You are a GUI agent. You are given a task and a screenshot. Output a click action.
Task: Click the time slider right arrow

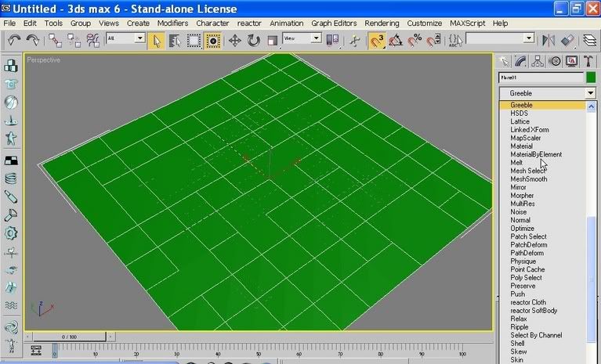(x=110, y=337)
